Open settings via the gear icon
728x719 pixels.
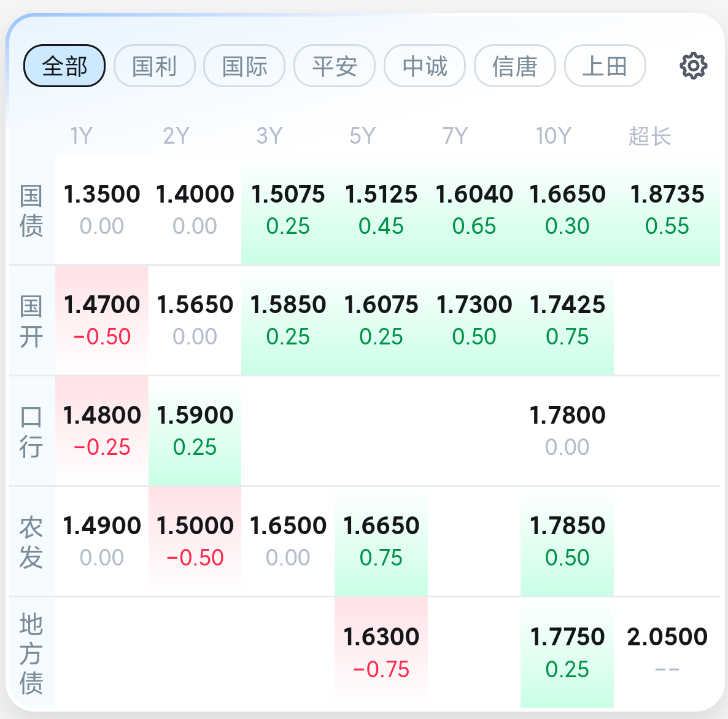[x=693, y=66]
